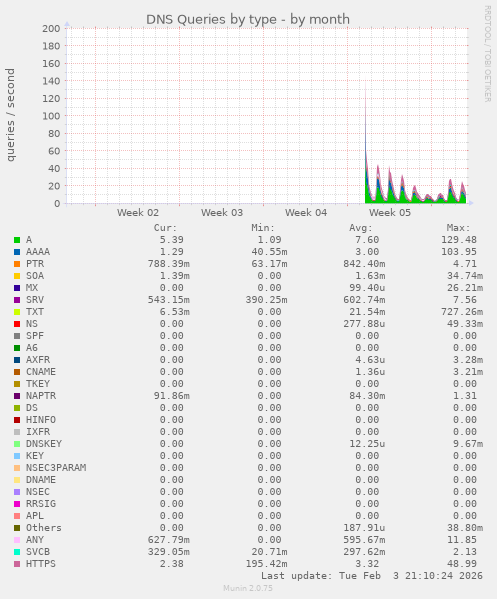The height and width of the screenshot is (599, 497).
Task: Click the cyan SVCB legend swatch
Action: [17, 552]
